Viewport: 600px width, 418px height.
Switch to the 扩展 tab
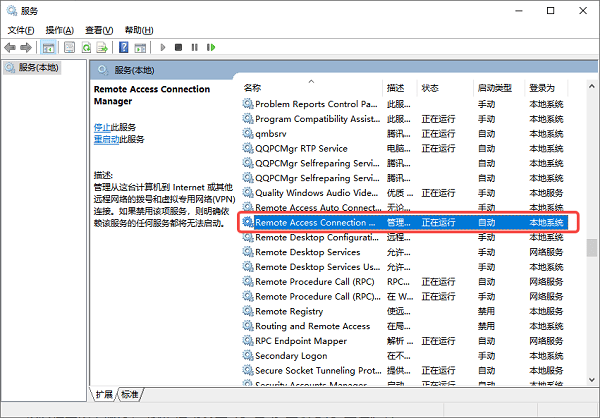coord(104,394)
